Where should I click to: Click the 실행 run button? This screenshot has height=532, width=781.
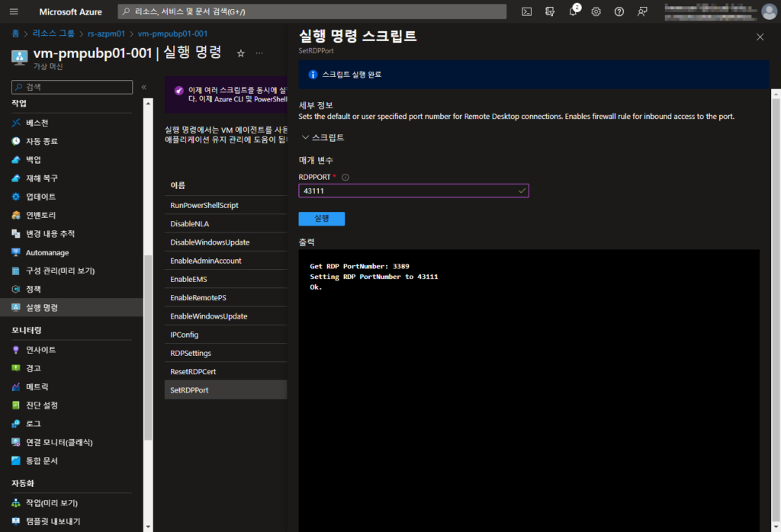pos(321,219)
